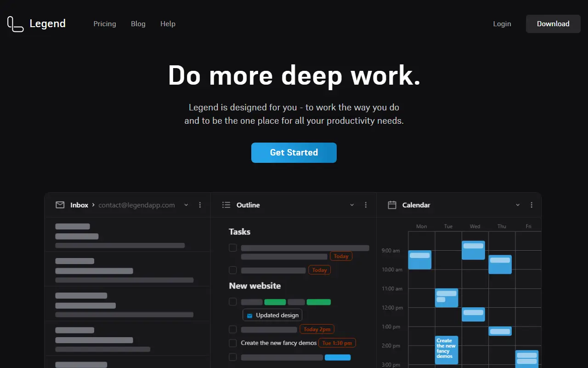The height and width of the screenshot is (368, 588).
Task: Click the 'Wed' calendar column header
Action: pos(475,226)
